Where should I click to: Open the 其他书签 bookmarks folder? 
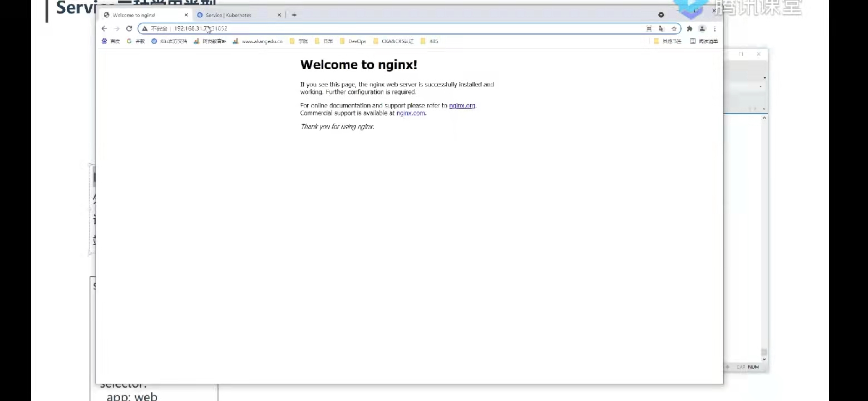(x=668, y=41)
